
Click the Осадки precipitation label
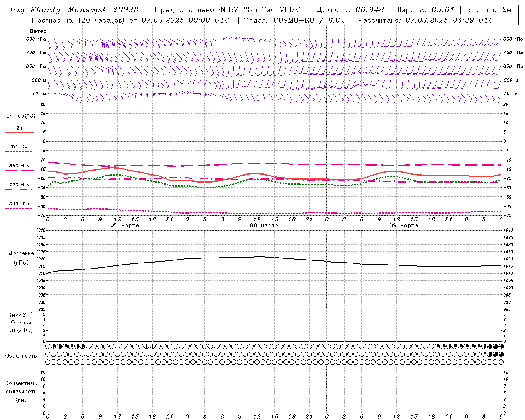coord(21,322)
